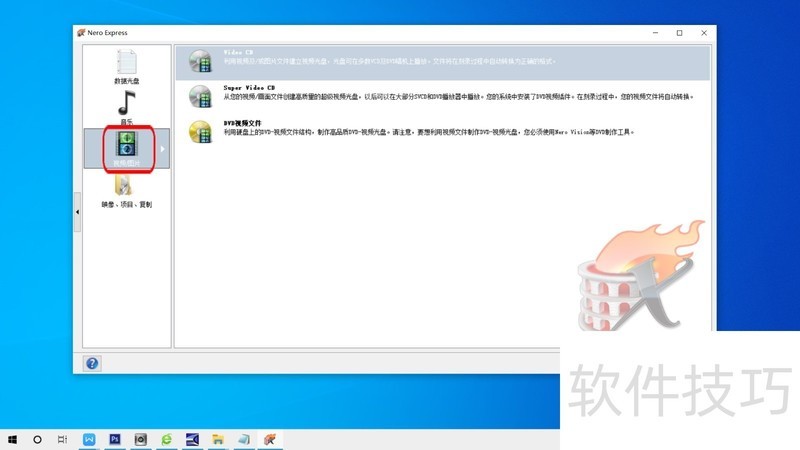Open File Explorer folder icon on taskbar
Screen dimensions: 800x450
(218, 439)
